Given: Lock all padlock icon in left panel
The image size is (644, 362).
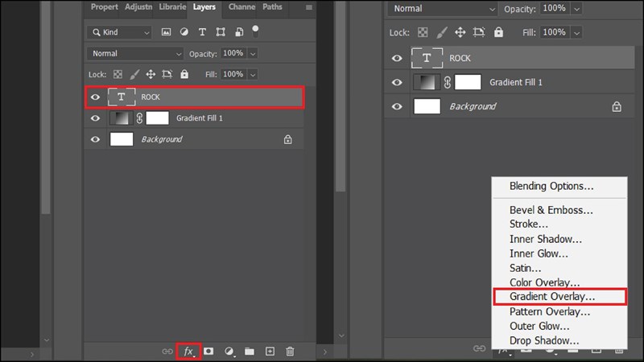Looking at the screenshot, I should coord(184,74).
